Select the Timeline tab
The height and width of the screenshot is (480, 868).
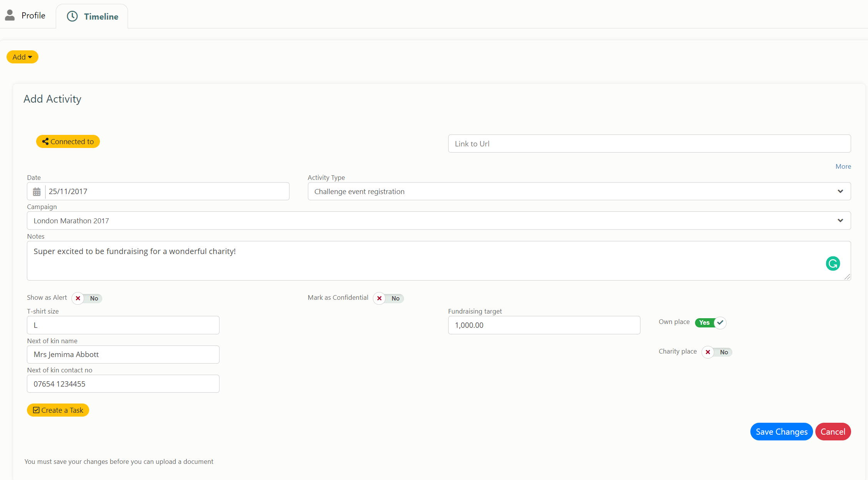[92, 16]
